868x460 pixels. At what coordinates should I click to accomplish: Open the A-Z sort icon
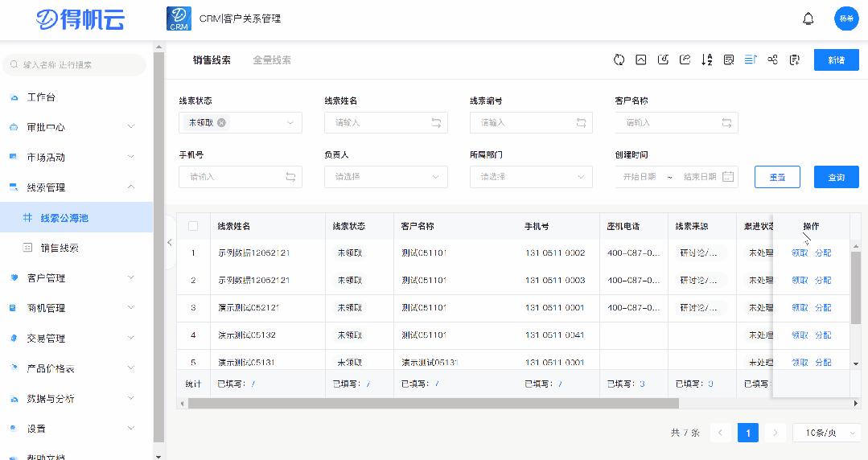click(707, 60)
